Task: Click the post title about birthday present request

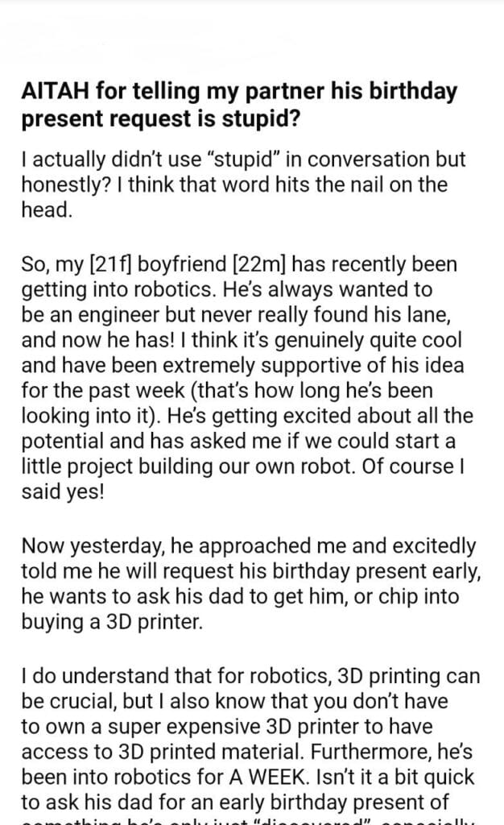Action: tap(239, 104)
